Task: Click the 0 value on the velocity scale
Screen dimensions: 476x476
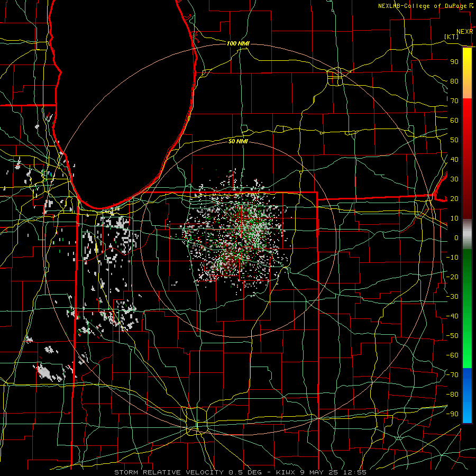Action: tap(456, 237)
